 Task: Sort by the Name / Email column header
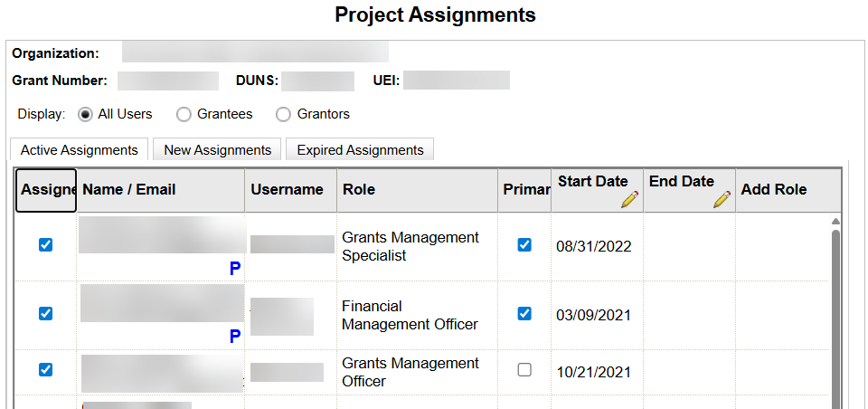pos(129,190)
